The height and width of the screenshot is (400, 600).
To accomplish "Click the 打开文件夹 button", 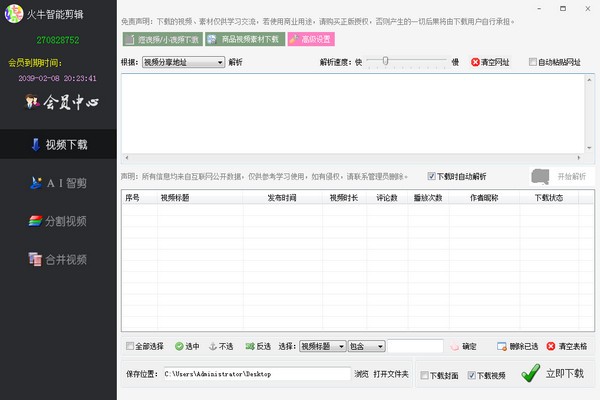I will point(391,374).
